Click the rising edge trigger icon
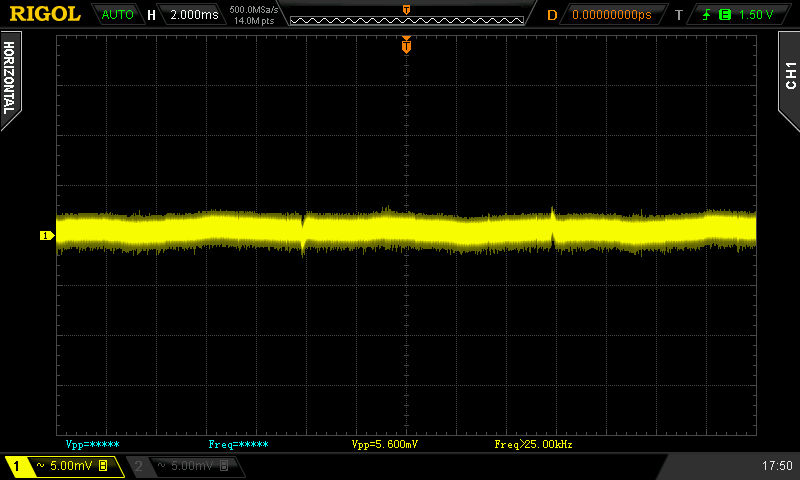800x480 pixels. (707, 15)
